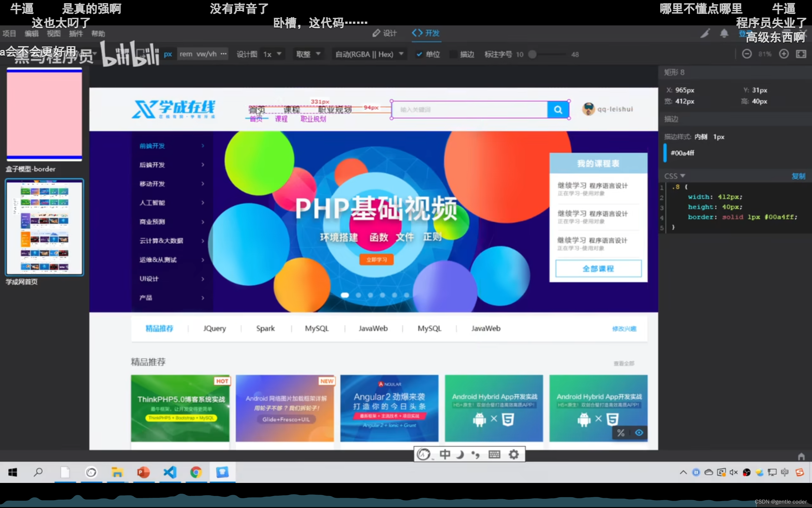Open the 自动(RGBA || Hex) color format dropdown

pos(370,54)
